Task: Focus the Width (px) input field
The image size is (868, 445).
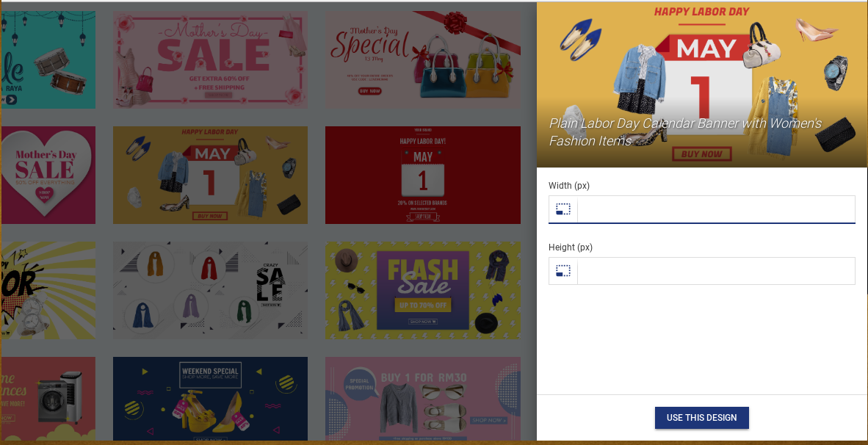Action: pos(716,209)
